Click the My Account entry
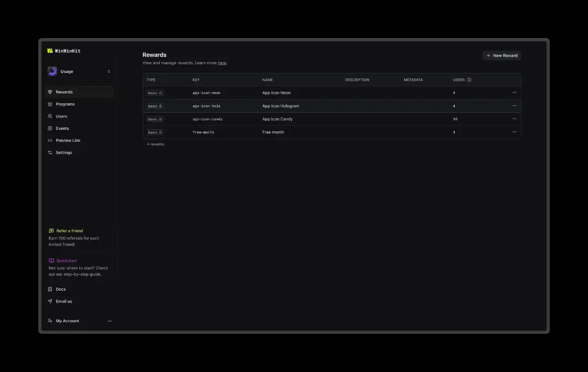This screenshot has width=588, height=372. [67, 321]
